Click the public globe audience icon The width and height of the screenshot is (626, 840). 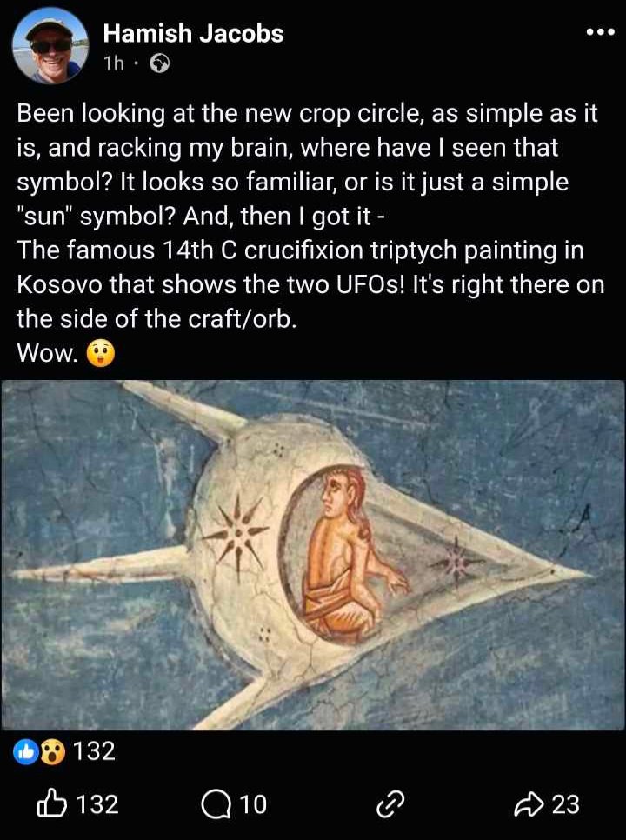[160, 63]
